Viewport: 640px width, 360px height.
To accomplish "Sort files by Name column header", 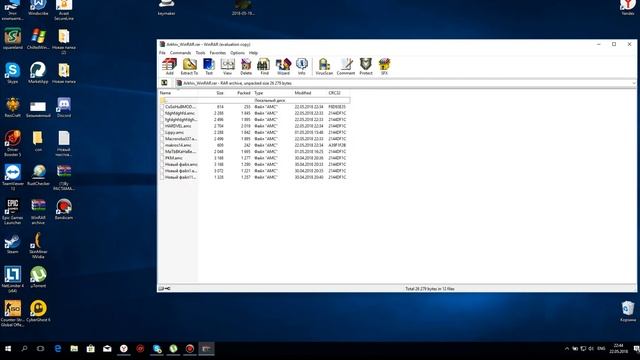I will click(x=178, y=93).
